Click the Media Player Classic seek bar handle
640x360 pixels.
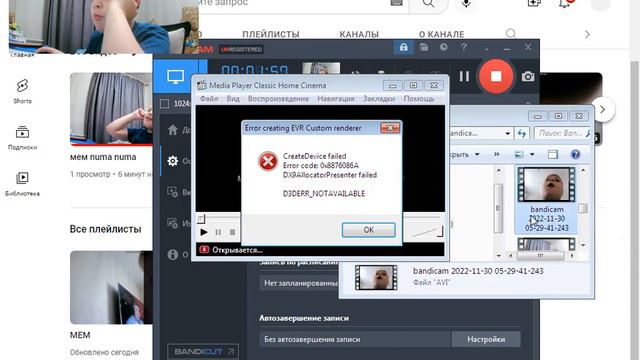click(200, 219)
